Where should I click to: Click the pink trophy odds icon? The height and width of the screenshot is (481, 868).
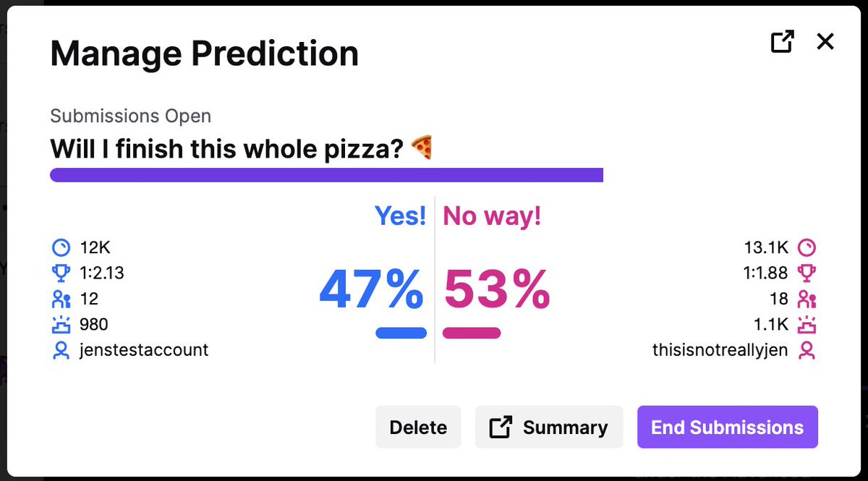(x=806, y=273)
